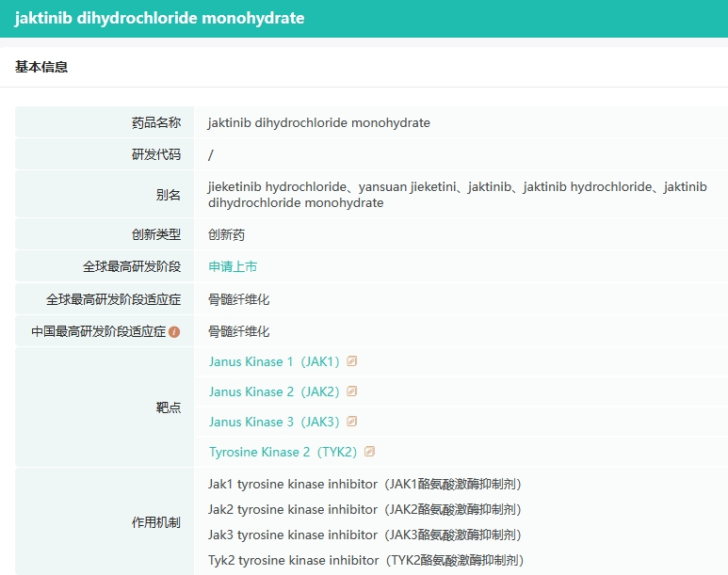The width and height of the screenshot is (728, 575).
Task: Open the Janus Kinase 1 (JAK1) target link
Action: click(x=273, y=361)
